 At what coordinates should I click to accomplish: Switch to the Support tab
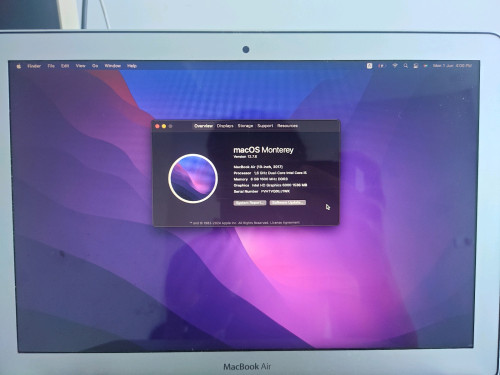pyautogui.click(x=265, y=126)
